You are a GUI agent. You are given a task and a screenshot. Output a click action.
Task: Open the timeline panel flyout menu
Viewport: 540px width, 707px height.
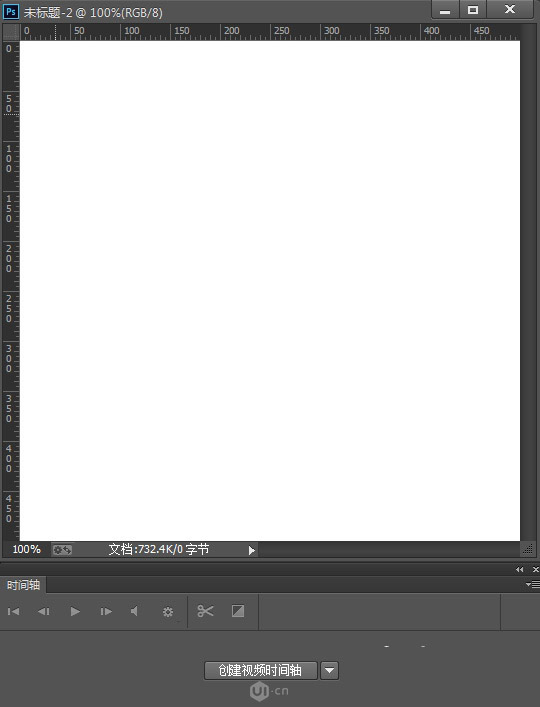533,584
